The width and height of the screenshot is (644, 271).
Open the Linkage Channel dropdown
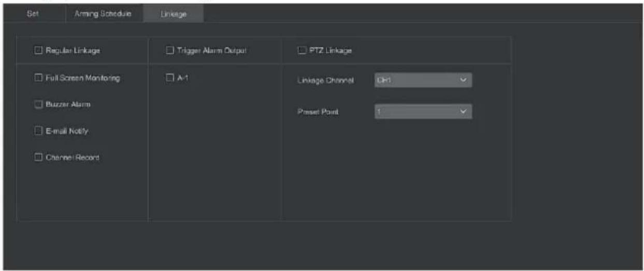[423, 80]
